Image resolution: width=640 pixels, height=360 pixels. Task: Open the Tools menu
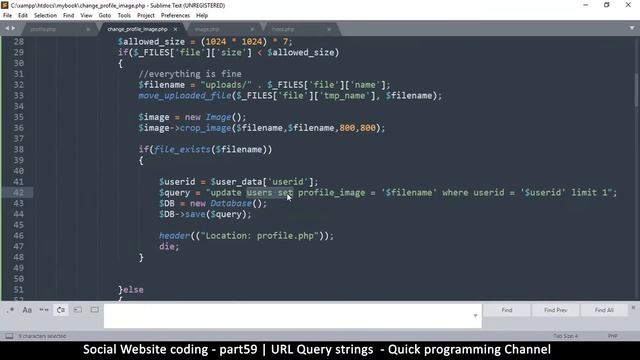tap(124, 16)
